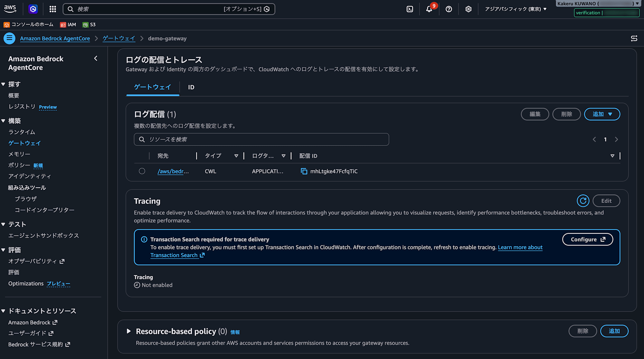Open the Asia Pacific (Tokyo) region dropdown
The height and width of the screenshot is (359, 644).
click(x=516, y=9)
